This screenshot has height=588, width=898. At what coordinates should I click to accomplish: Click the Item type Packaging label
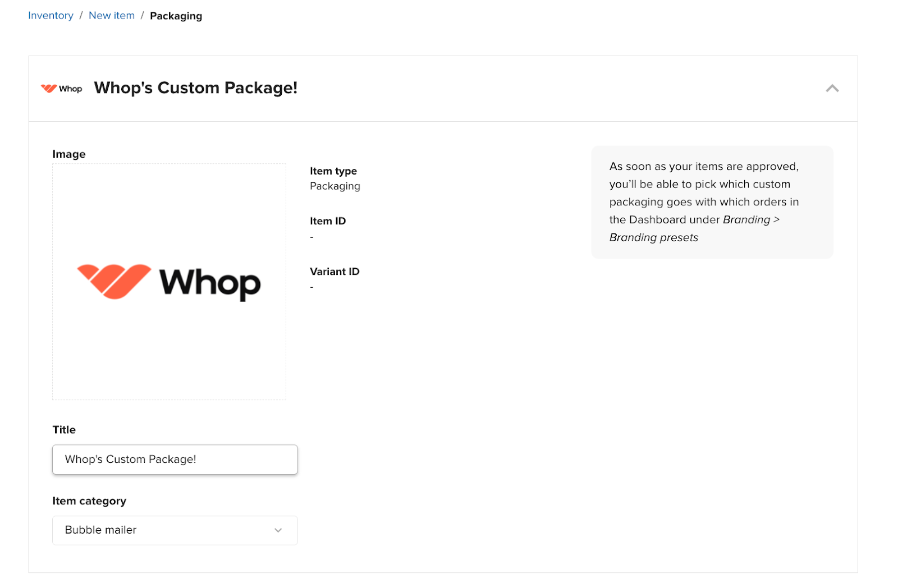(x=335, y=186)
